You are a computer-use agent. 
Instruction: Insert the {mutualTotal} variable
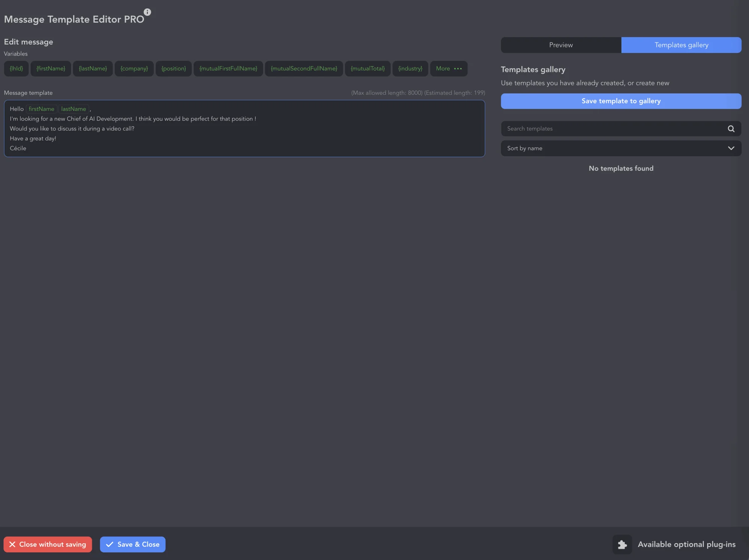point(367,69)
